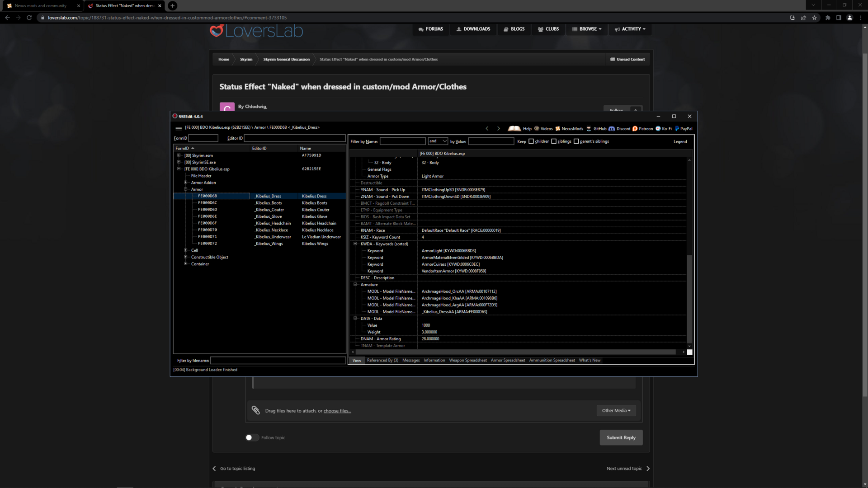Viewport: 868px width, 488px height.
Task: Close the Nexus mods and community tab
Action: pyautogui.click(x=78, y=6)
